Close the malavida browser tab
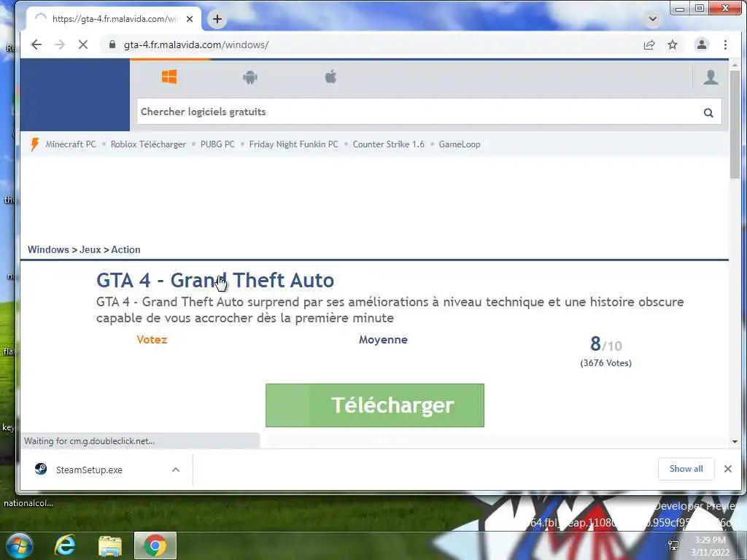 coord(190,19)
